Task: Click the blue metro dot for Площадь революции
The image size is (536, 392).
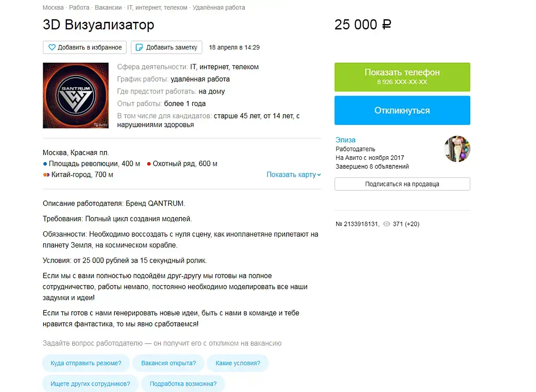Action: pyautogui.click(x=45, y=164)
